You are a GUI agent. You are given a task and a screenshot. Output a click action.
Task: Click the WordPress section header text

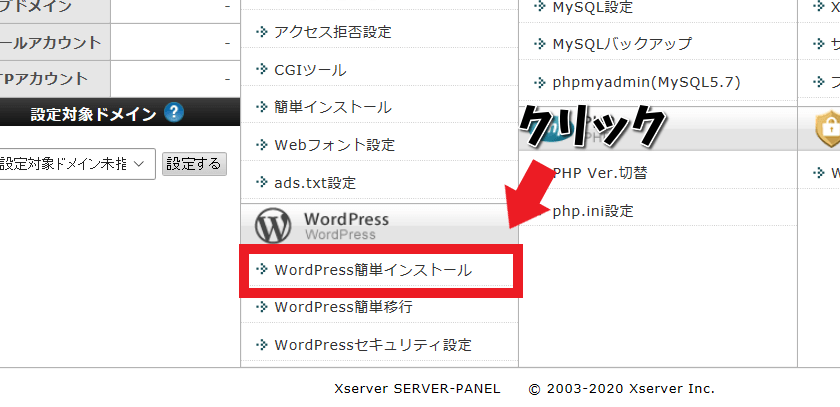[x=347, y=219]
